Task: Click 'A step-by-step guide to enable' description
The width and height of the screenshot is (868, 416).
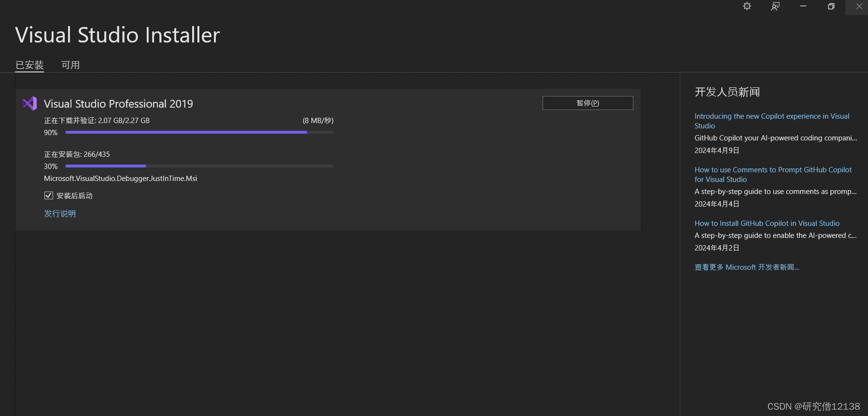Action: coord(776,236)
